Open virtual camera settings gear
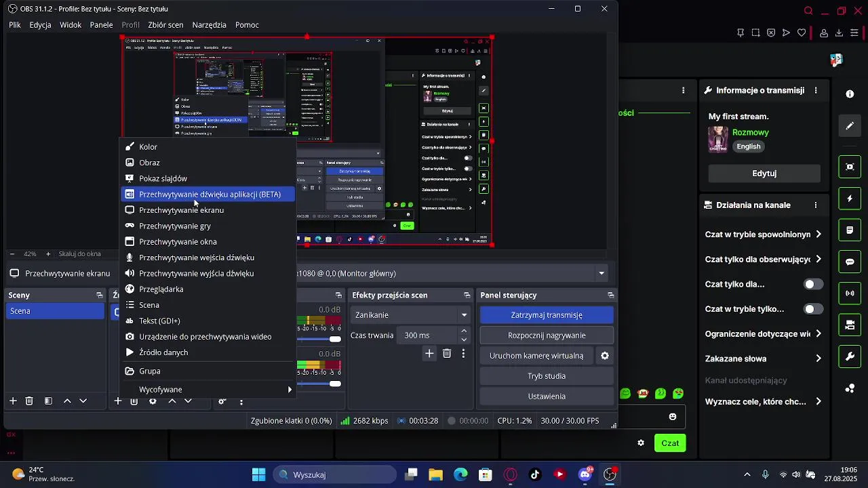This screenshot has width=868, height=488. pos(605,356)
